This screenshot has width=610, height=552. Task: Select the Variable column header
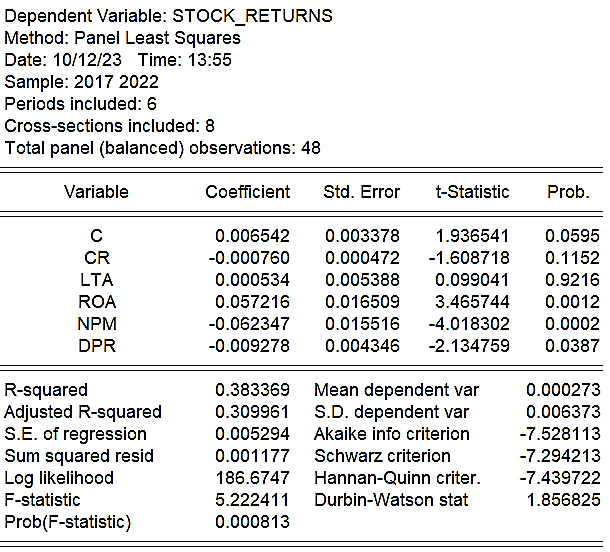[x=96, y=192]
